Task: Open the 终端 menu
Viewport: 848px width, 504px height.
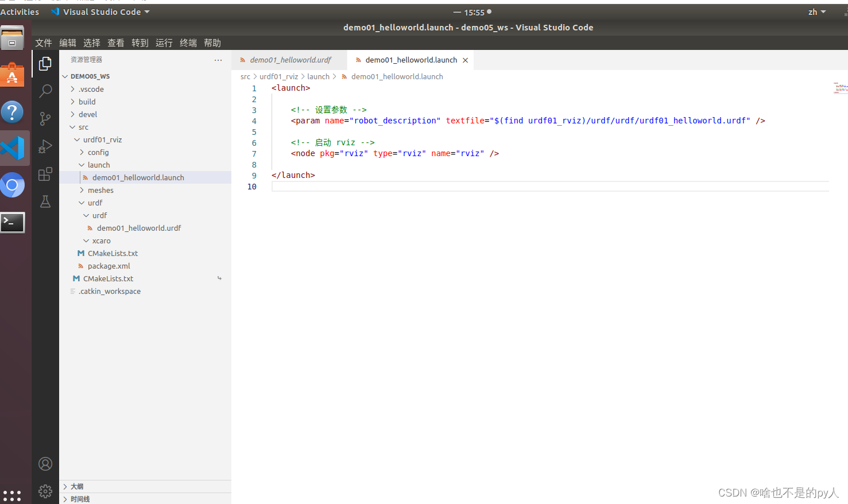Action: (188, 43)
